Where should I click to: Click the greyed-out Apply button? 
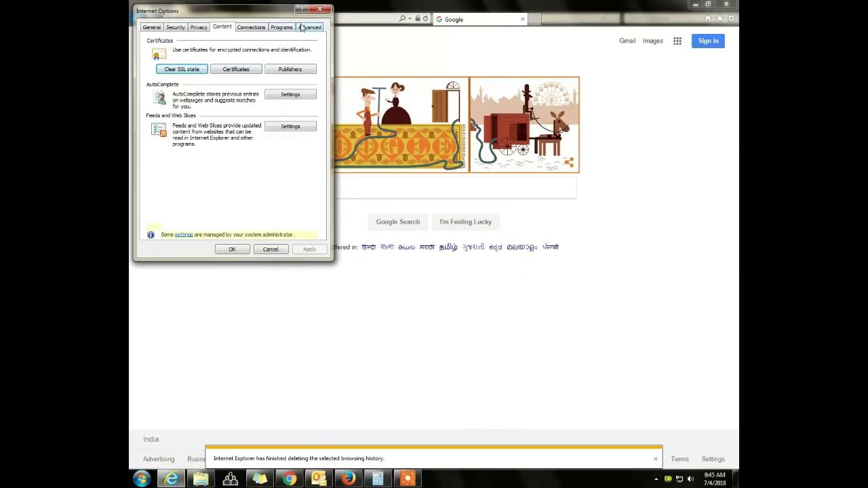[309, 249]
